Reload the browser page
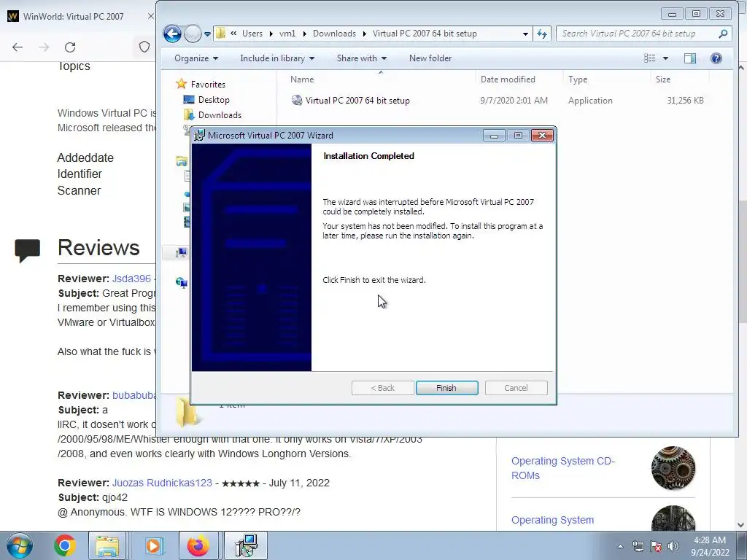The image size is (747, 560). pyautogui.click(x=70, y=47)
